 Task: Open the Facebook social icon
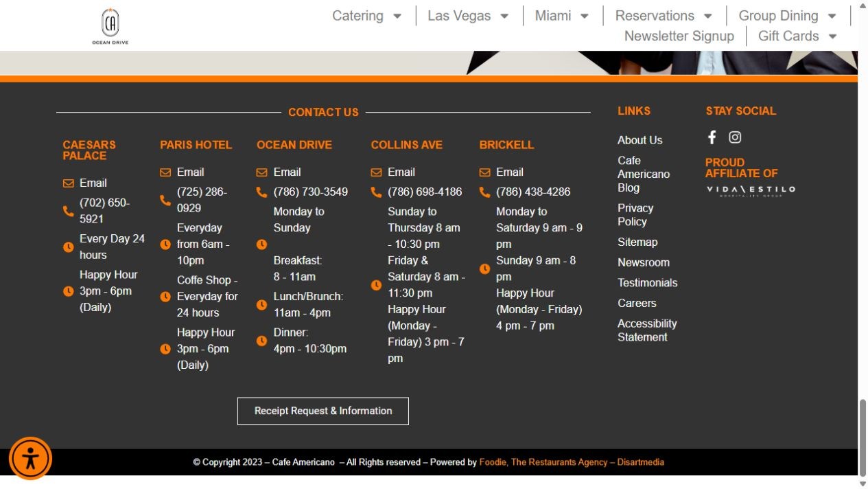point(712,137)
